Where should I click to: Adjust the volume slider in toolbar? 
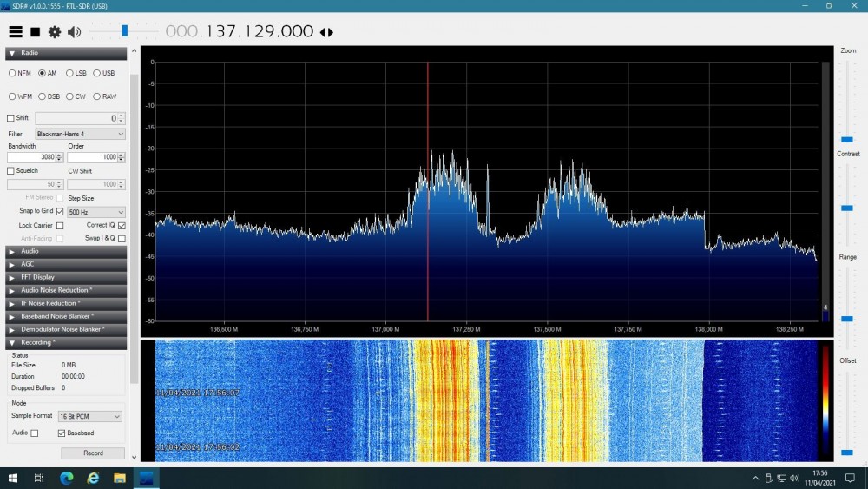pos(124,31)
